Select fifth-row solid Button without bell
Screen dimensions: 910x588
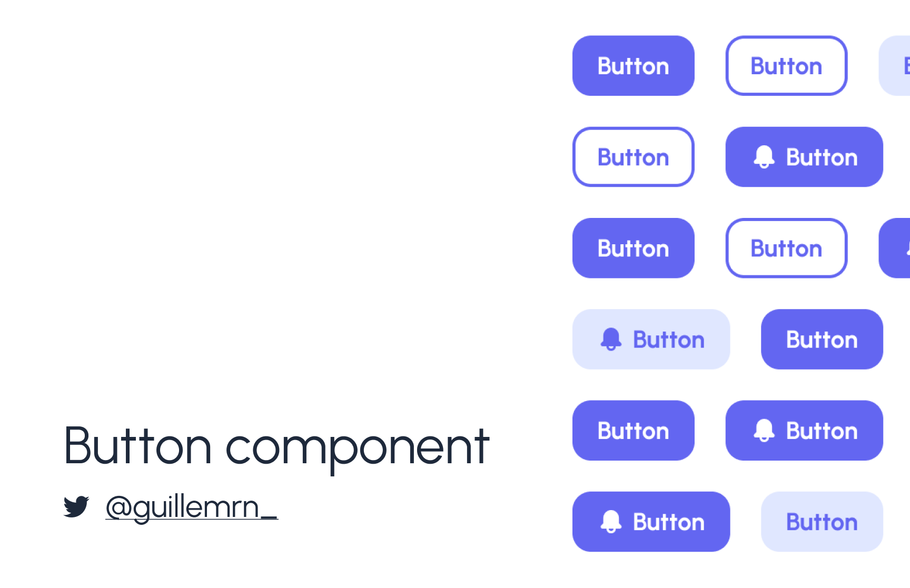[x=633, y=431]
